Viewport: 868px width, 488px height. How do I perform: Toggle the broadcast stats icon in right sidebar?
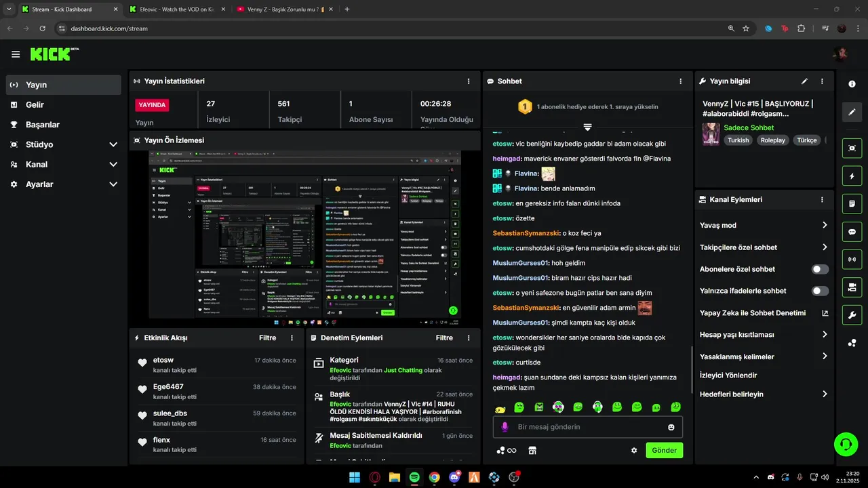tap(852, 259)
